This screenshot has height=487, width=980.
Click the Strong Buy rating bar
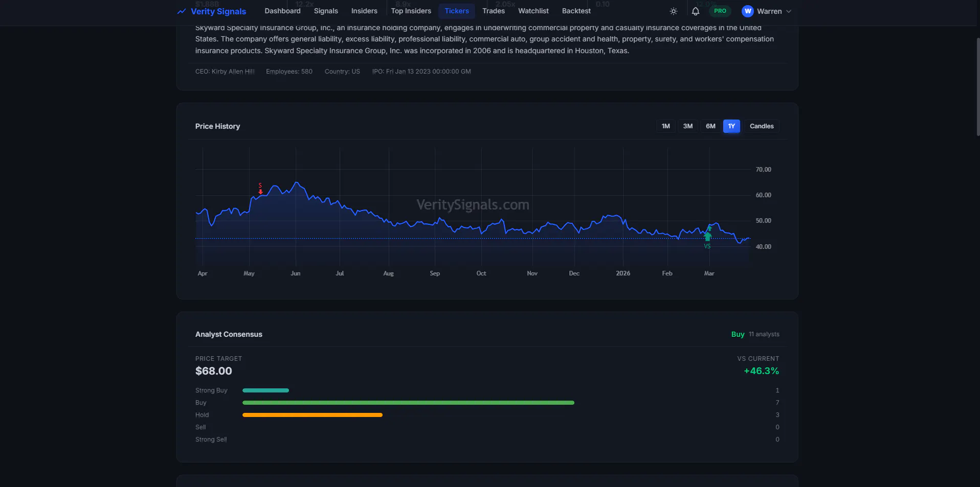(x=265, y=390)
